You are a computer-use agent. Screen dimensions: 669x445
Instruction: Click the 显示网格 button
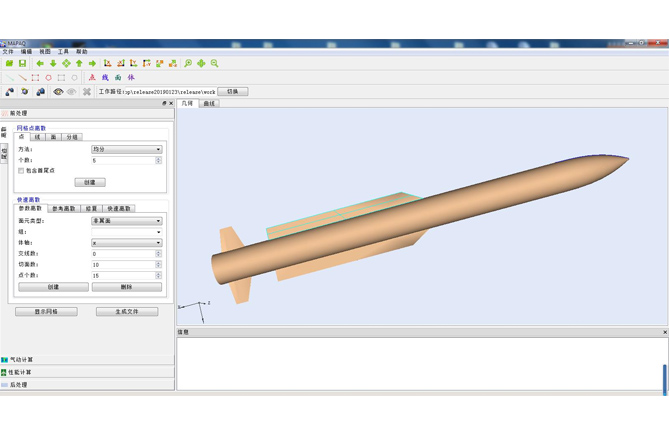coord(46,312)
